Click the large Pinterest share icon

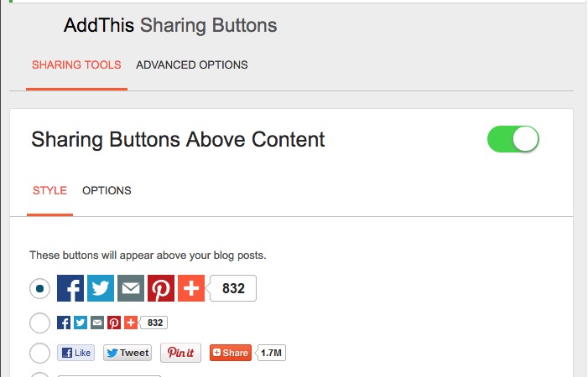click(161, 288)
